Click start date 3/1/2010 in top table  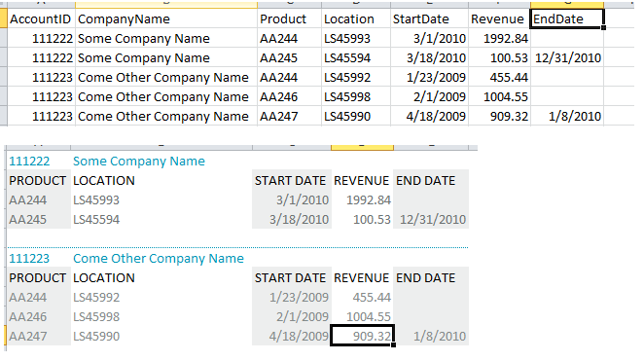429,38
